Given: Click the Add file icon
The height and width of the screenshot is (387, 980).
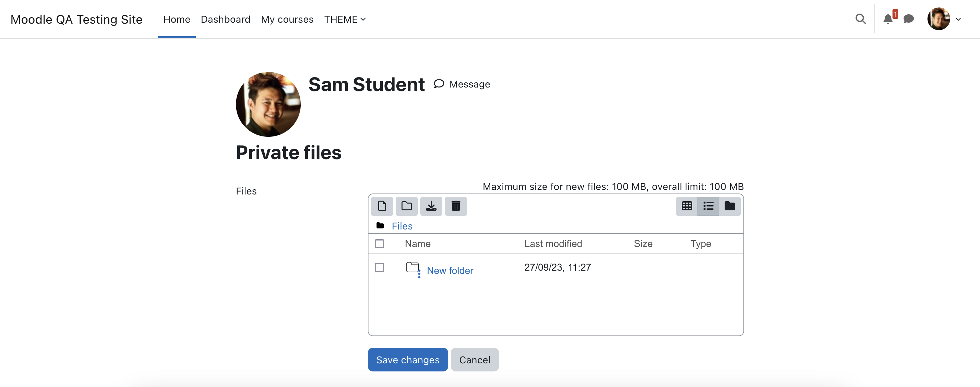Looking at the screenshot, I should pos(381,206).
